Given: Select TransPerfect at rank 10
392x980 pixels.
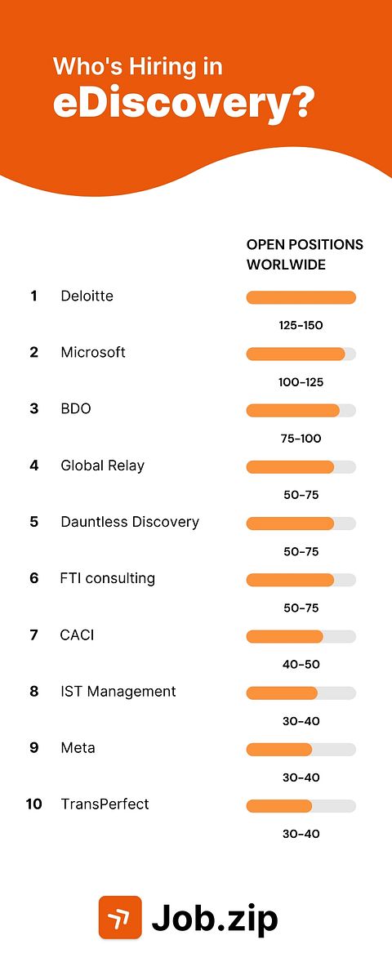Looking at the screenshot, I should click(x=105, y=804).
